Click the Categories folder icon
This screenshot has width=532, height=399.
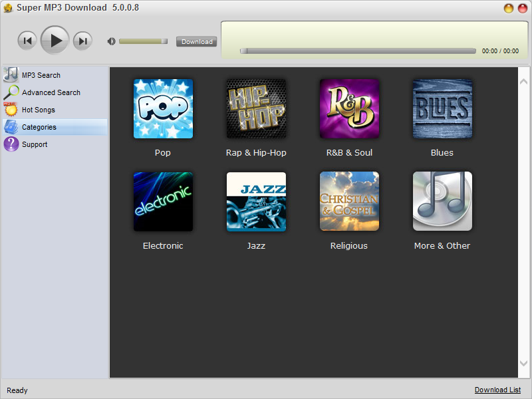pos(11,127)
